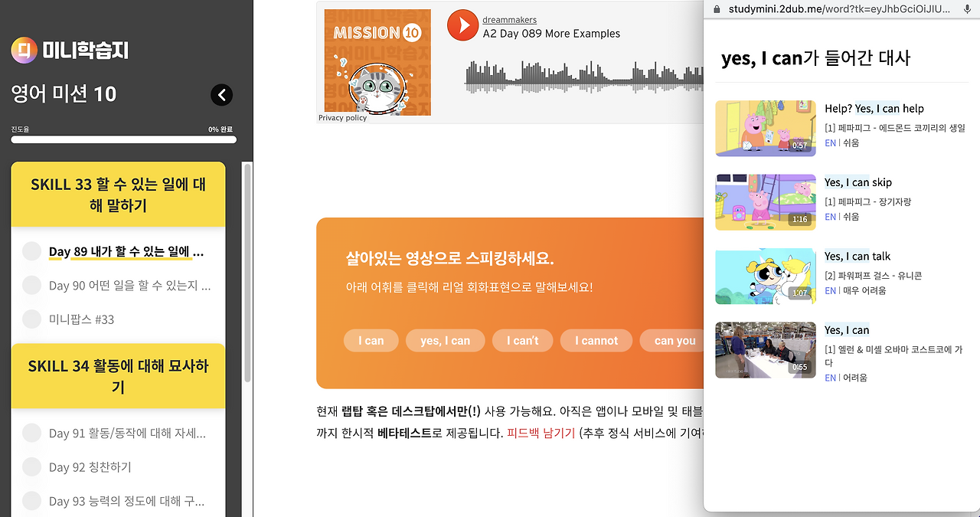Viewport: 980px width, 517px height.
Task: Mark Day 89 lesson as complete
Action: pyautogui.click(x=31, y=251)
